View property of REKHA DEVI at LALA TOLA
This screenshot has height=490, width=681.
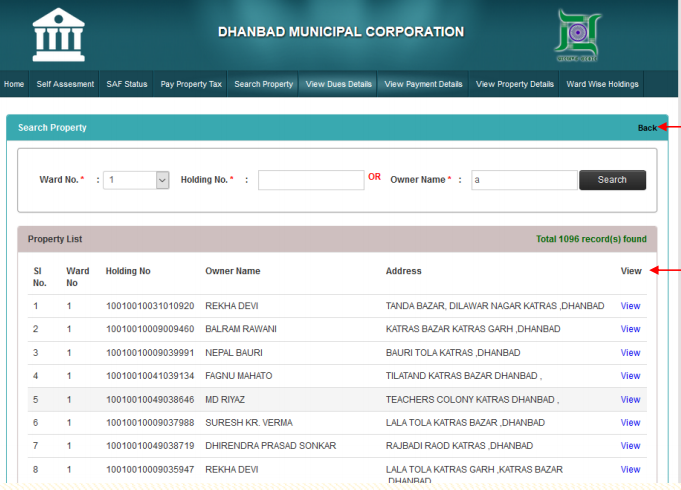pos(630,470)
